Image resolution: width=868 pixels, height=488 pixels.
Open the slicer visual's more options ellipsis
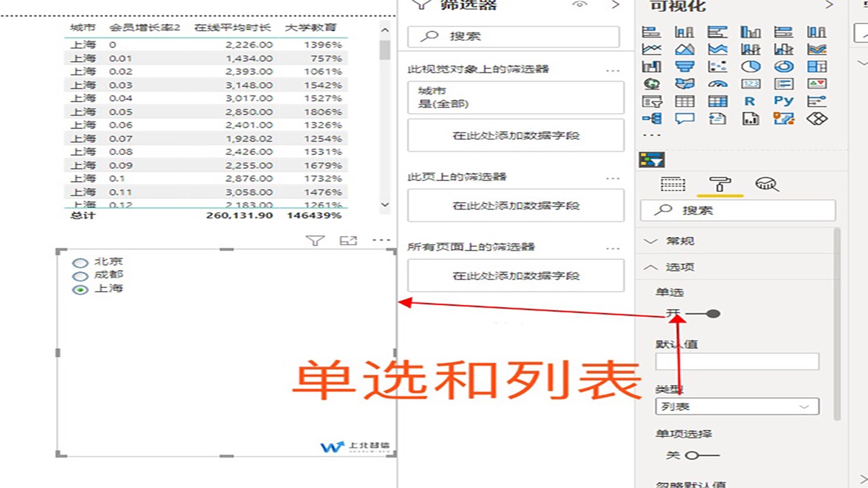coord(381,240)
